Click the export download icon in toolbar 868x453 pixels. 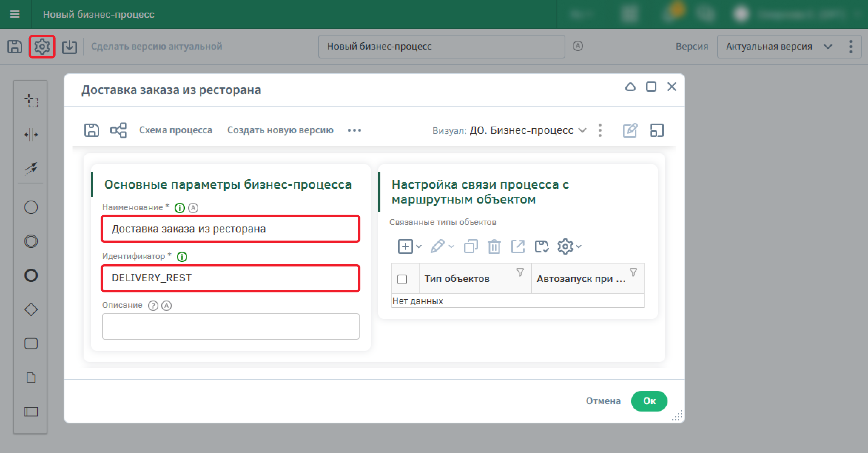70,47
